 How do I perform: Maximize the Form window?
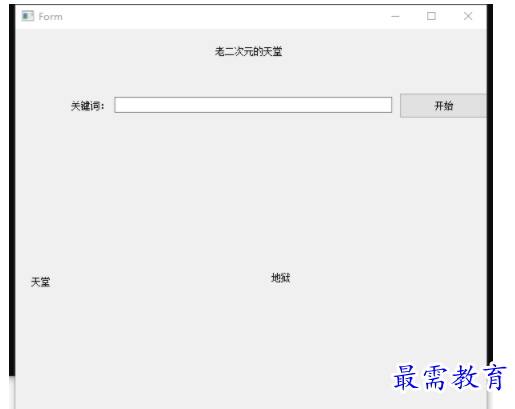coord(431,16)
